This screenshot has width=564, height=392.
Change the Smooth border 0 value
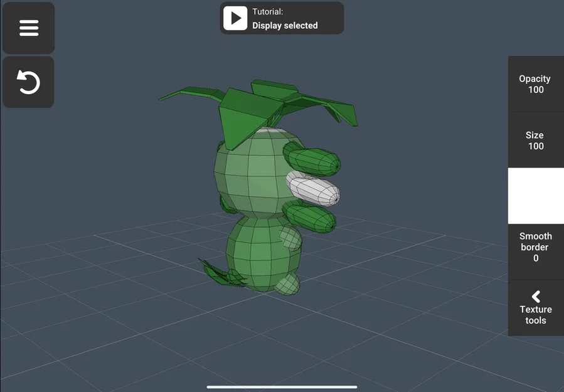[x=536, y=252]
